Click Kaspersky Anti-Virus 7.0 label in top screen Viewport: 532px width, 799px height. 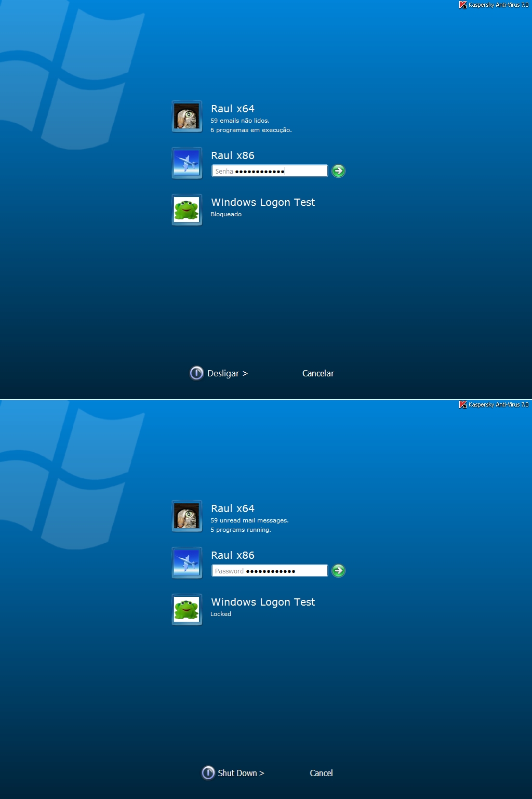point(498,5)
